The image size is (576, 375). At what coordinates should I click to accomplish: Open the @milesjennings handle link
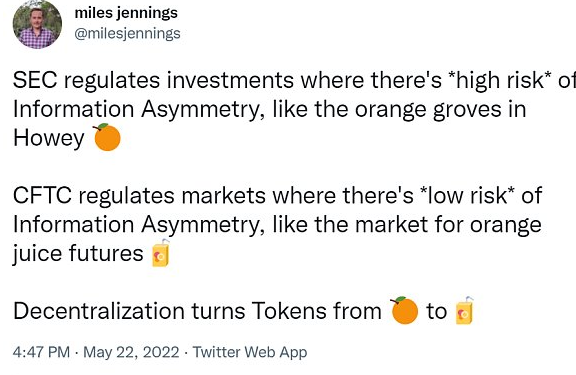pyautogui.click(x=127, y=33)
